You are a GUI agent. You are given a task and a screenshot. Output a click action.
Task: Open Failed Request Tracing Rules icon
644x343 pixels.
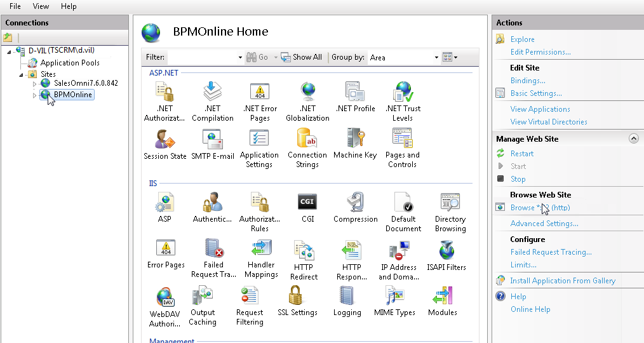[x=213, y=259]
